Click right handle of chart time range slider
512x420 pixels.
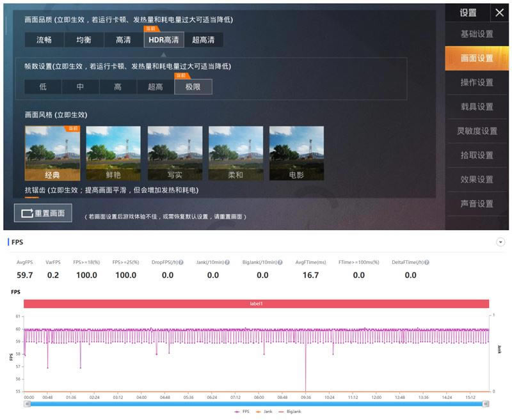(486, 403)
